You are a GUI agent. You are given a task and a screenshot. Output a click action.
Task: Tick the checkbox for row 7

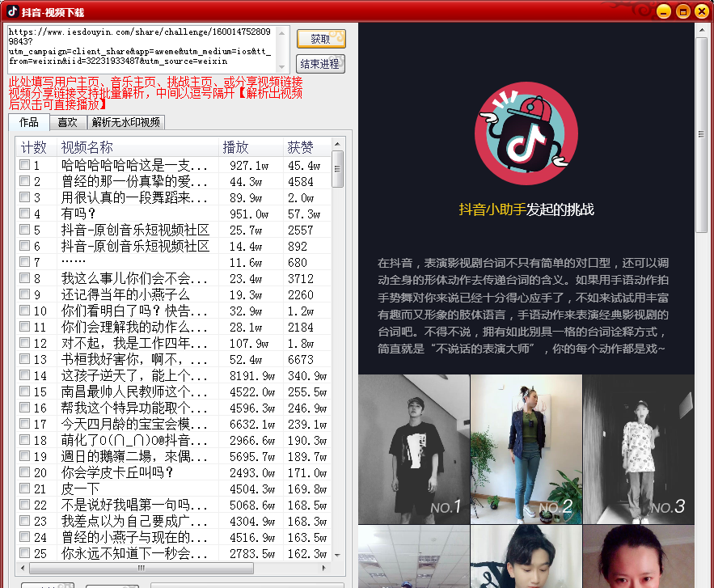(24, 262)
